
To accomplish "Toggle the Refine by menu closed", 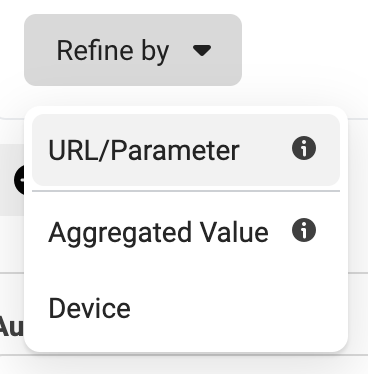I will pos(133,50).
